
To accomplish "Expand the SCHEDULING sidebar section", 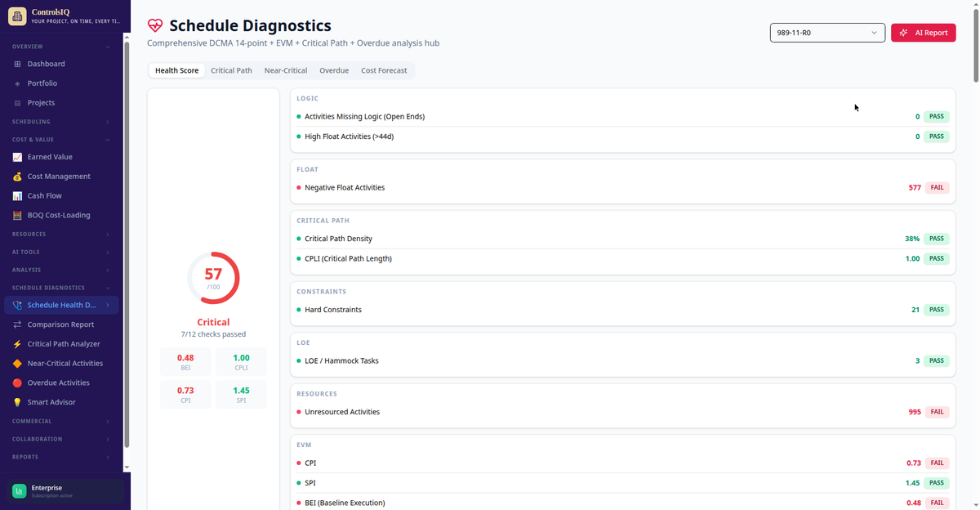I will click(x=61, y=122).
